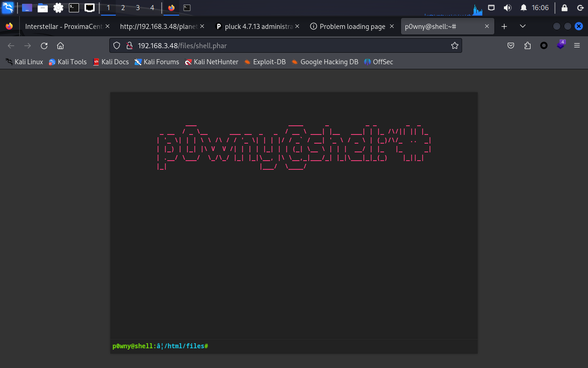
Task: Minimize the Firefox window
Action: pos(557,27)
